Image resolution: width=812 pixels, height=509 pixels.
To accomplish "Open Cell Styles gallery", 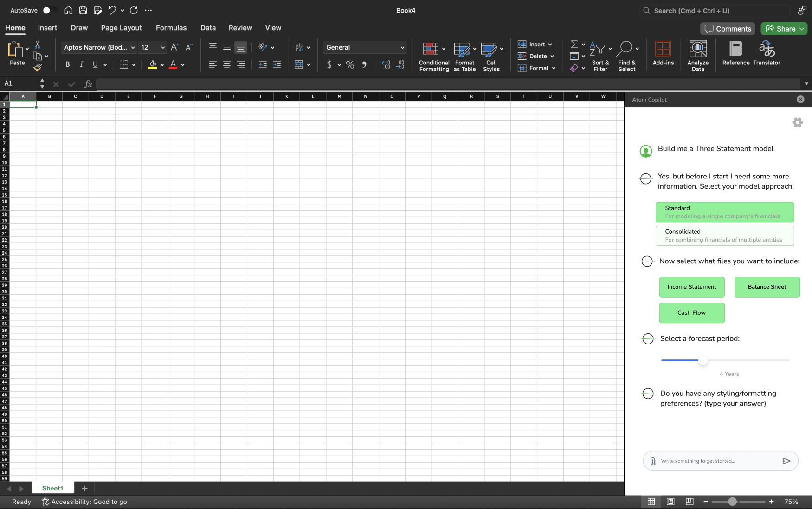I will pyautogui.click(x=491, y=57).
